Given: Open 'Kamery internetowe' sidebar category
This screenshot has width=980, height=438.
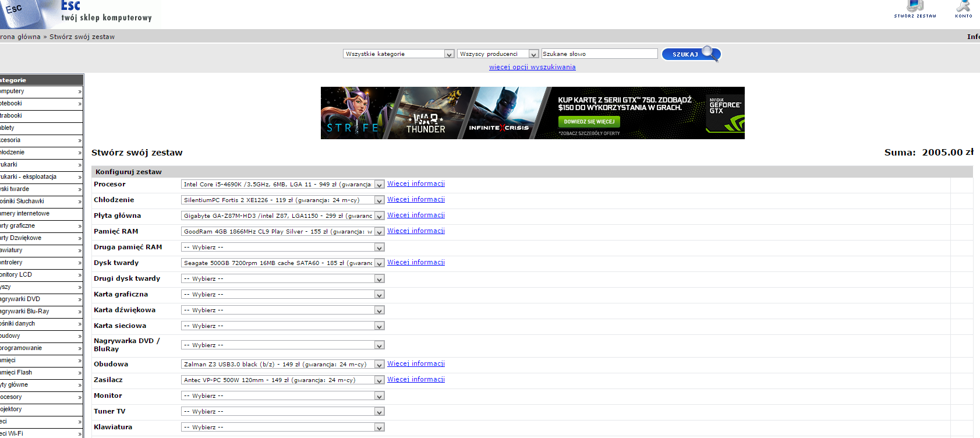Looking at the screenshot, I should [x=41, y=214].
